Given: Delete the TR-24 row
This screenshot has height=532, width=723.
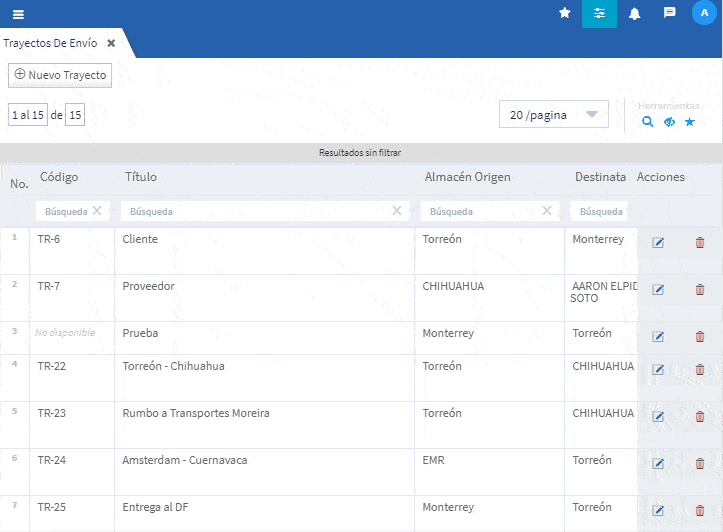Looking at the screenshot, I should pos(699,464).
